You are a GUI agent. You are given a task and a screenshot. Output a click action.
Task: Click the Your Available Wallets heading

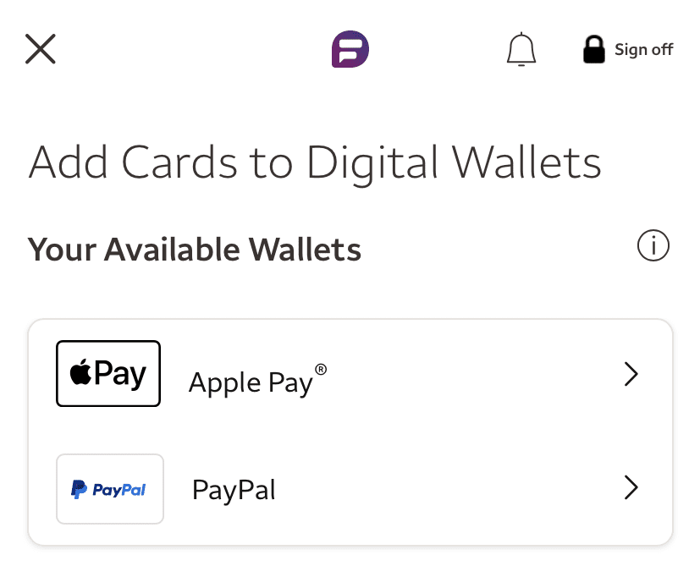pos(193,249)
